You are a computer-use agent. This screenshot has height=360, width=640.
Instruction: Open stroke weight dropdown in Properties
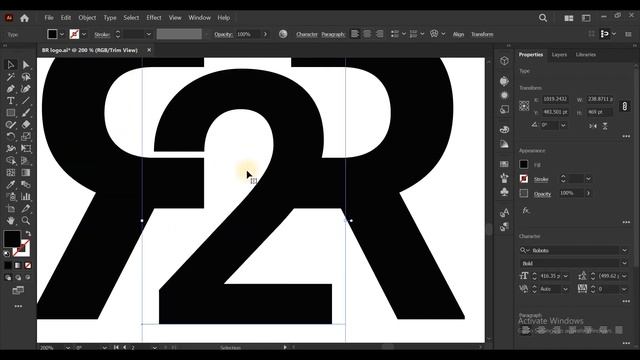pyautogui.click(x=588, y=179)
